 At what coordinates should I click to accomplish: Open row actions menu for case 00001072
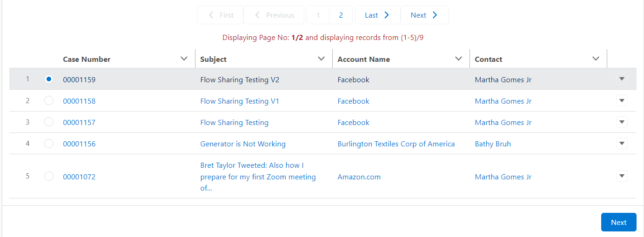[x=622, y=176]
